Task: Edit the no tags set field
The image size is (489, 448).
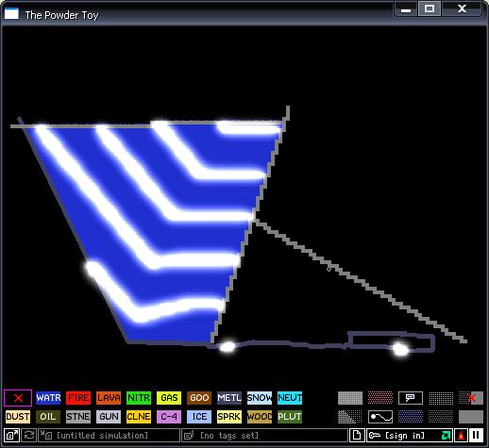Action: [264, 436]
